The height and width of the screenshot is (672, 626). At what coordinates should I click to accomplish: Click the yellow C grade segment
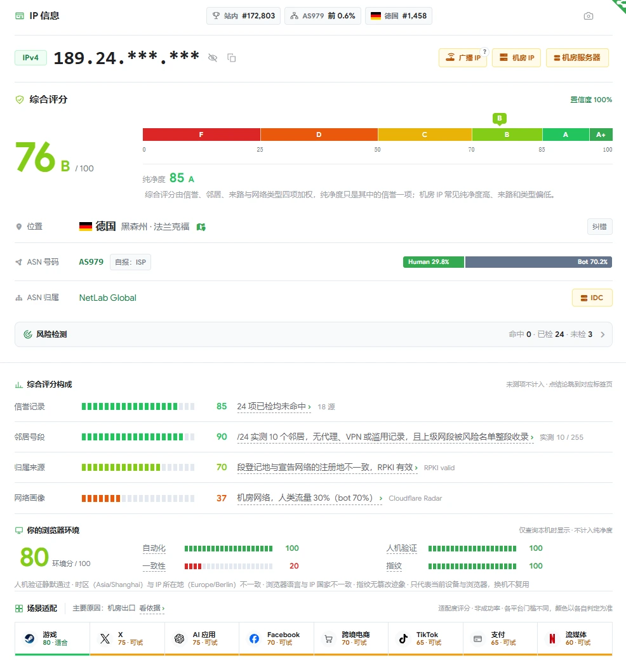(x=425, y=135)
